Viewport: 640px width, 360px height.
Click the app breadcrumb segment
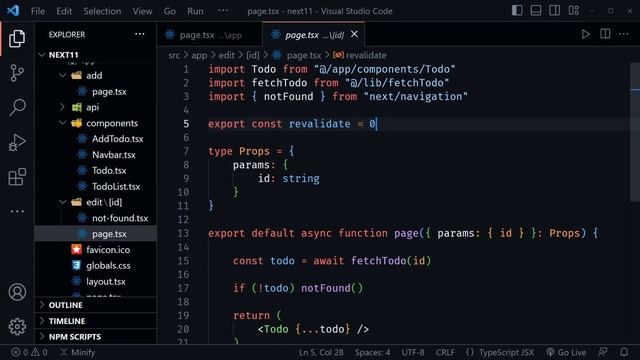pos(199,55)
